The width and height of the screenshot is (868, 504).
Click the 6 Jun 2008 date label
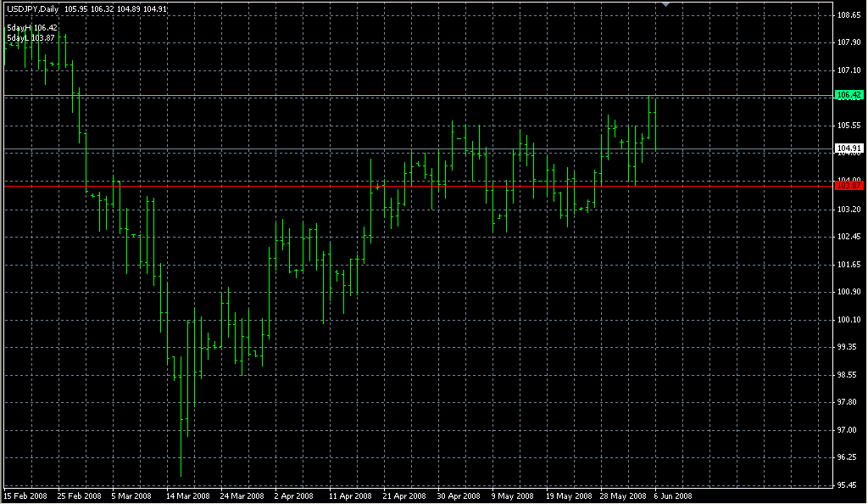tap(673, 496)
